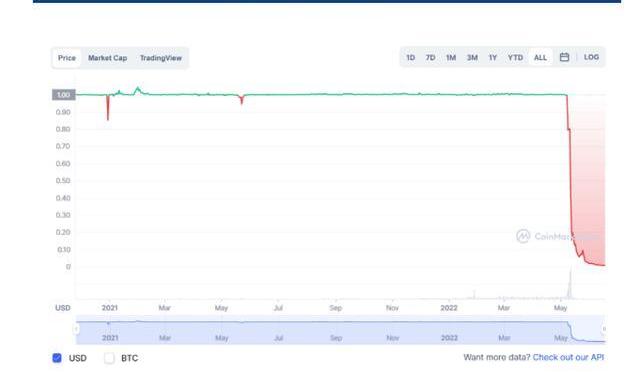Image resolution: width=640 pixels, height=372 pixels.
Task: Open the calendar date range picker
Action: click(x=564, y=57)
